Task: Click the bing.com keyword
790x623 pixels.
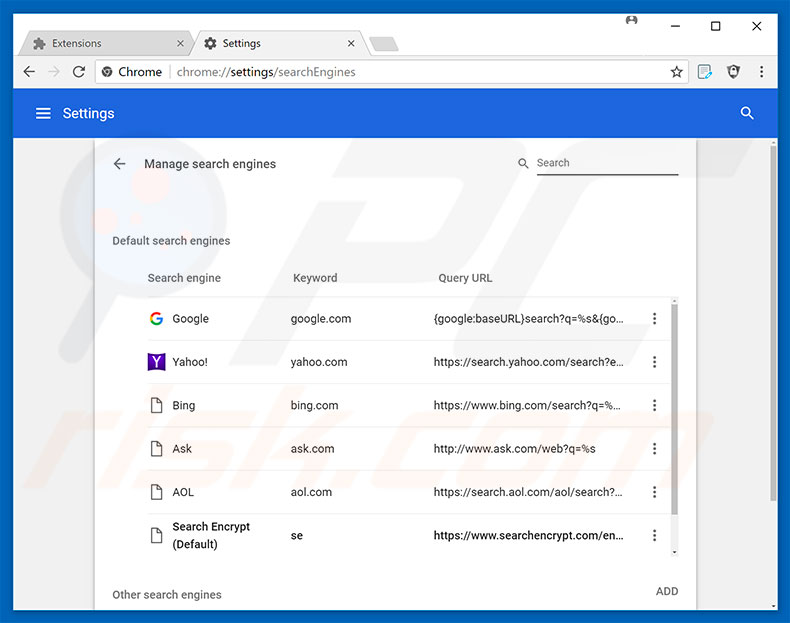Action: tap(314, 405)
